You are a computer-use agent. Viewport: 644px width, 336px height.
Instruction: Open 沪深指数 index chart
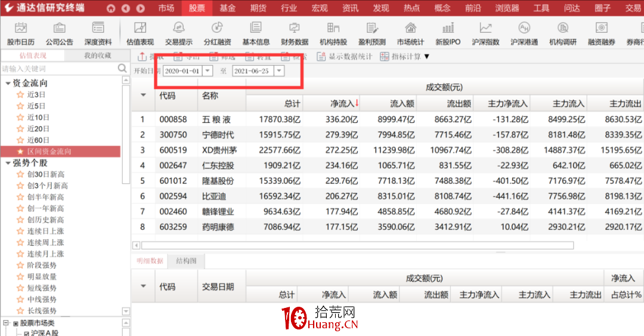tap(485, 34)
